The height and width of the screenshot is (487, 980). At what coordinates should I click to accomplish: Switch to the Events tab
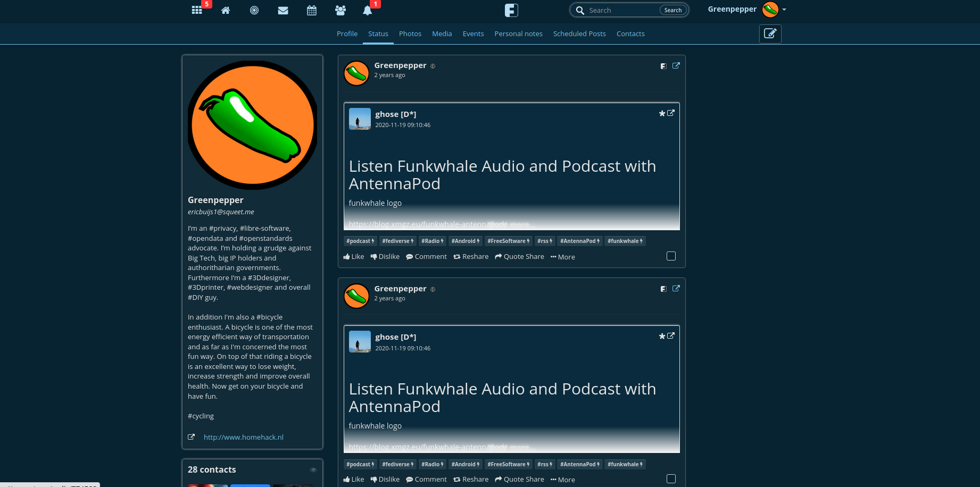474,33
